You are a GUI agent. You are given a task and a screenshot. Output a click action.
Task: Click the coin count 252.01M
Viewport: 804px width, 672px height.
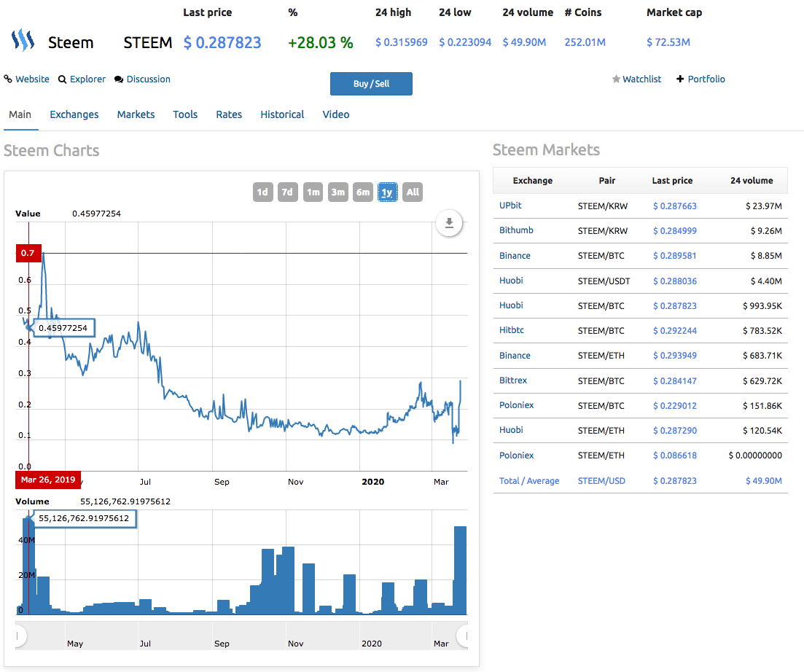tap(585, 42)
